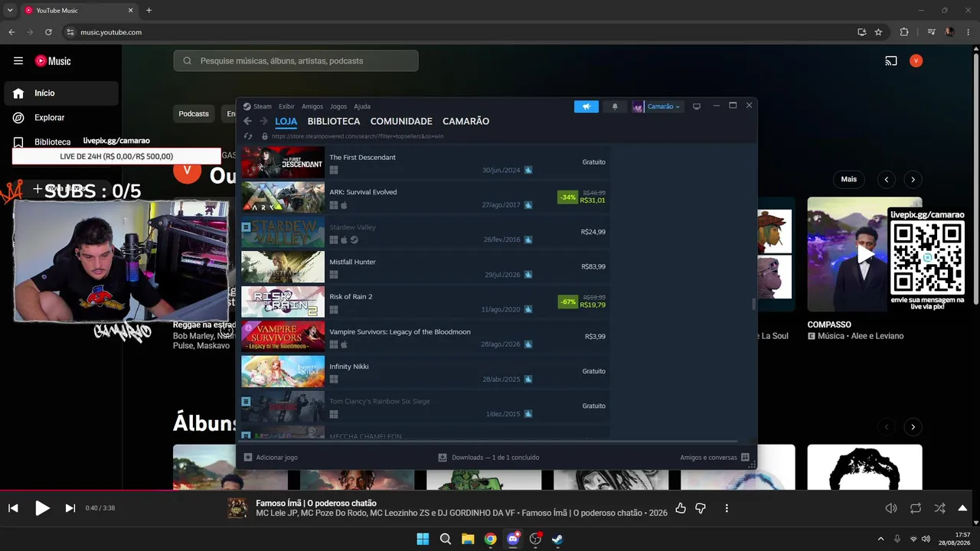This screenshot has height=551, width=980.
Task: Open the Ajuda menu in Steam
Action: [362, 106]
